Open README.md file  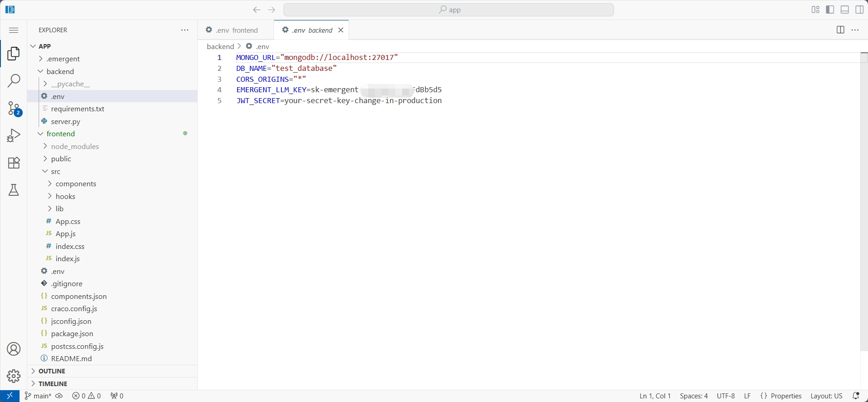(x=112, y=359)
